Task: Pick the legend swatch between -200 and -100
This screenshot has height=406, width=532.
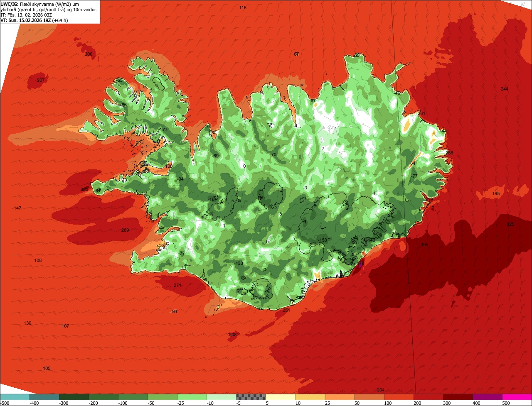Action: (x=103, y=397)
